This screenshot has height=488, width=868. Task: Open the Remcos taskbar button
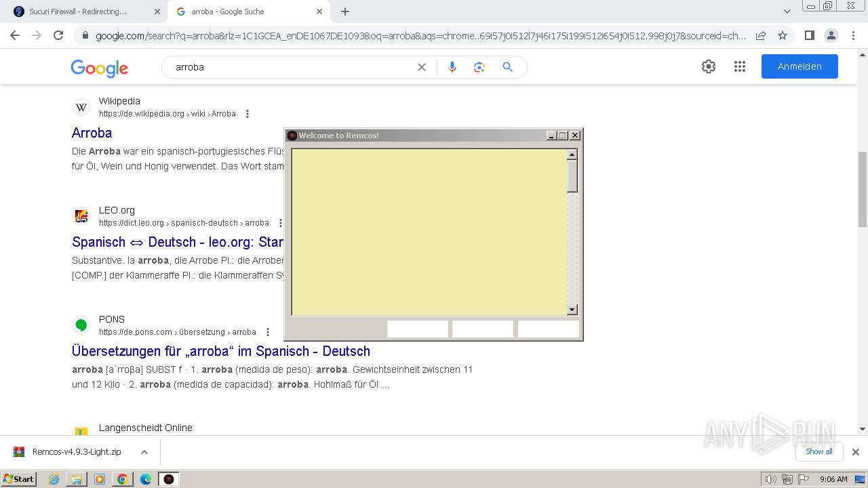169,479
